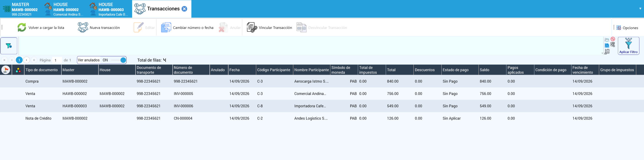Screen dimensions: 644x160
Task: Click the Volver a cargar la lista refresh icon
Action: click(x=22, y=27)
